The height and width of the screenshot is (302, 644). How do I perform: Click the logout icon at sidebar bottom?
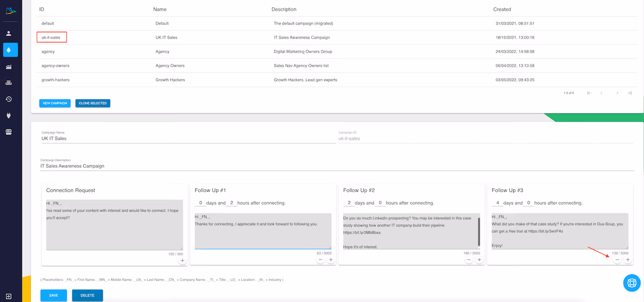point(9,296)
